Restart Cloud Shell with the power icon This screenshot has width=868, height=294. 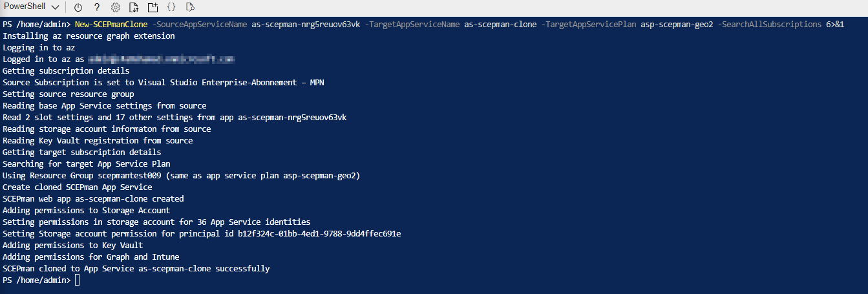coord(78,7)
